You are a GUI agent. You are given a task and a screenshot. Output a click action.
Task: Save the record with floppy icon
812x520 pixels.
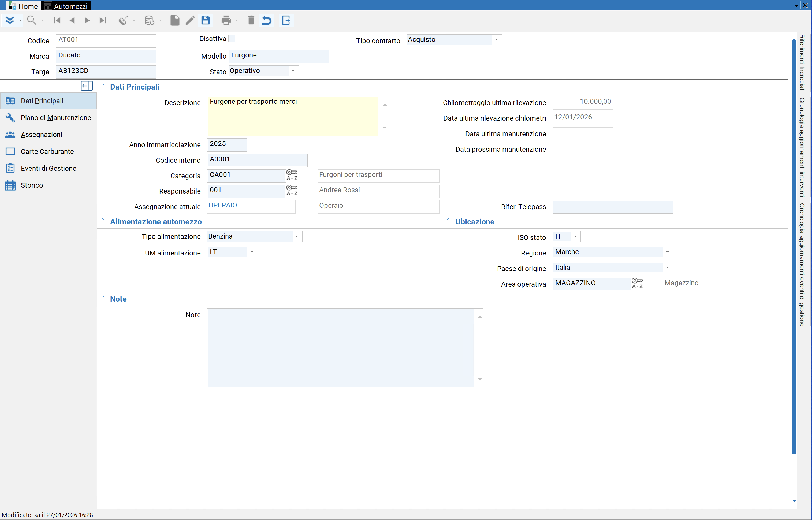pyautogui.click(x=206, y=20)
